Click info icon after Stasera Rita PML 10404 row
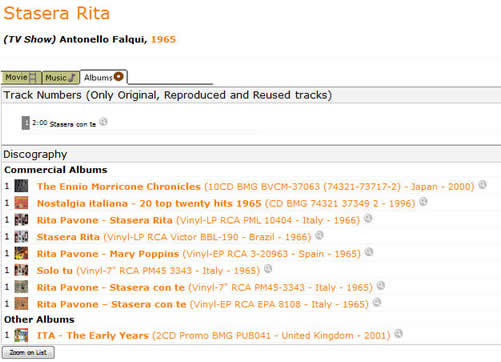Screen dimensions: 501x362 coord(368,218)
